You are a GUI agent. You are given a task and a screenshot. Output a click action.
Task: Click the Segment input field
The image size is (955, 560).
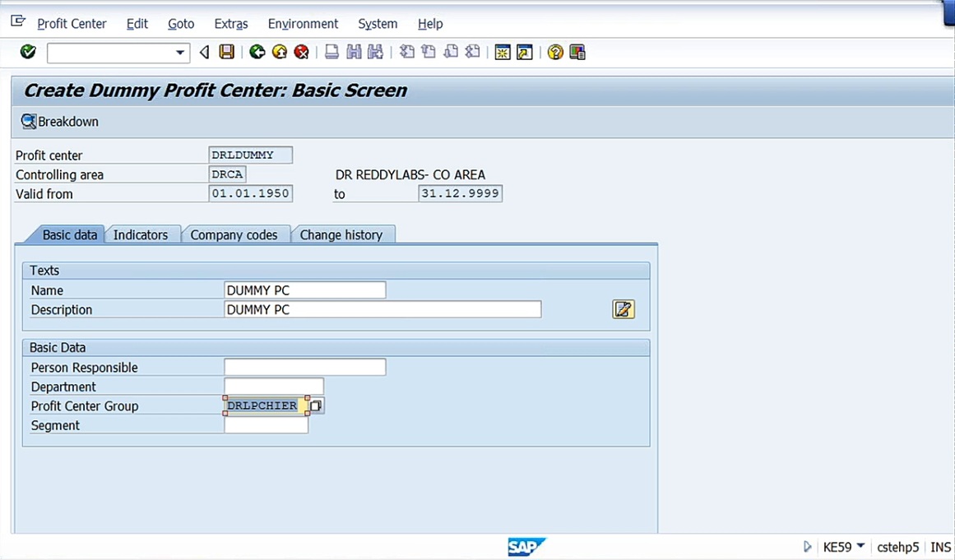point(267,425)
